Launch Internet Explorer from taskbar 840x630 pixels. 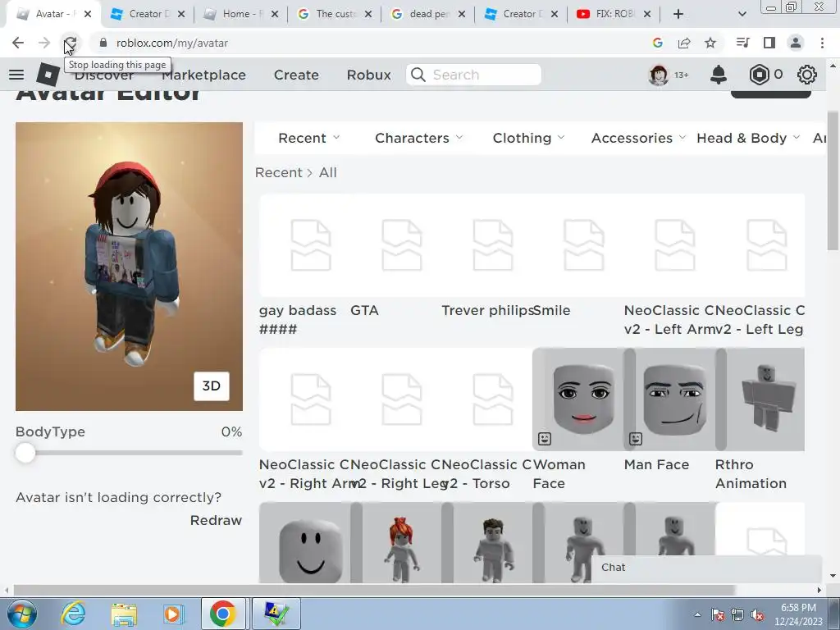pos(73,614)
